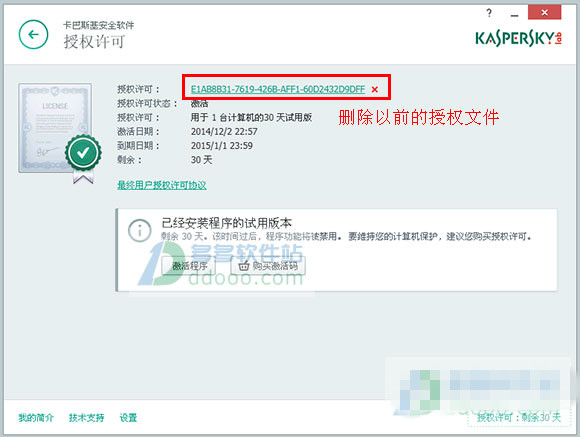This screenshot has width=580, height=437.
Task: Select the 剩余 value 30 天
Action: pyautogui.click(x=202, y=160)
